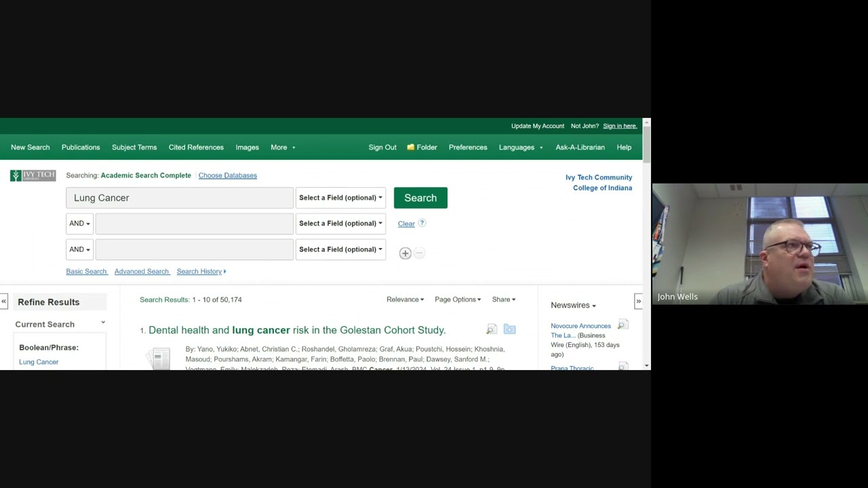Expand the Search History link
This screenshot has width=868, height=488.
pyautogui.click(x=201, y=271)
